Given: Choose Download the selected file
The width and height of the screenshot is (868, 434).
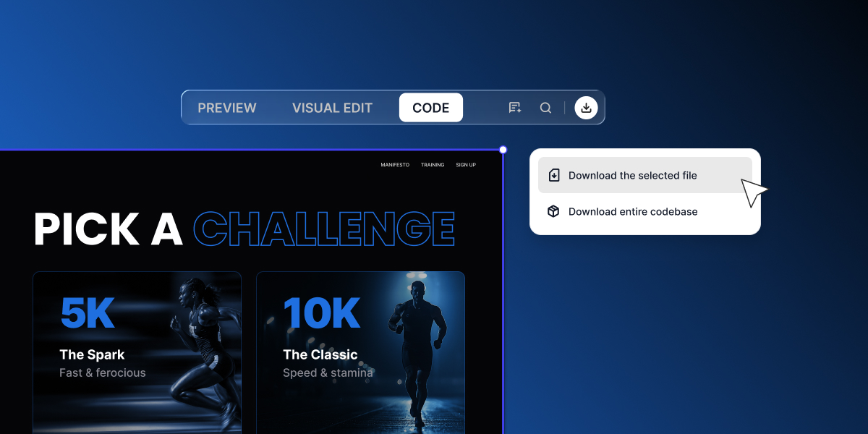Looking at the screenshot, I should (x=645, y=175).
